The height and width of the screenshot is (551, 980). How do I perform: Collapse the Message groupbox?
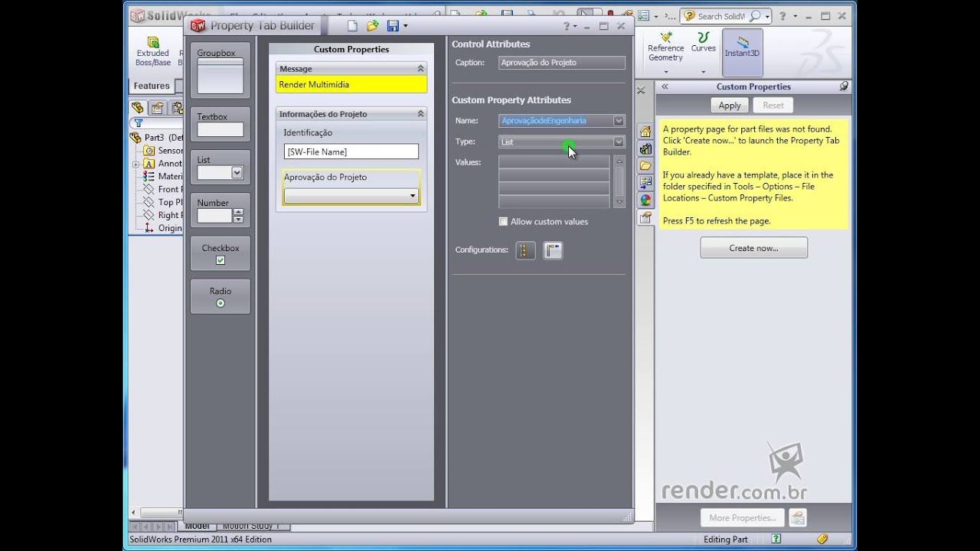(x=420, y=69)
